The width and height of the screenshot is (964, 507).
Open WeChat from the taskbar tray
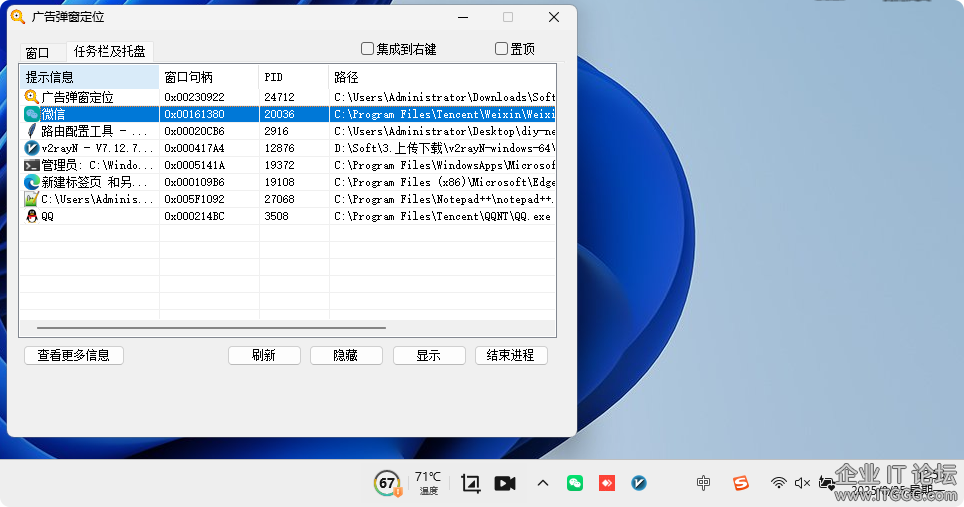click(575, 483)
